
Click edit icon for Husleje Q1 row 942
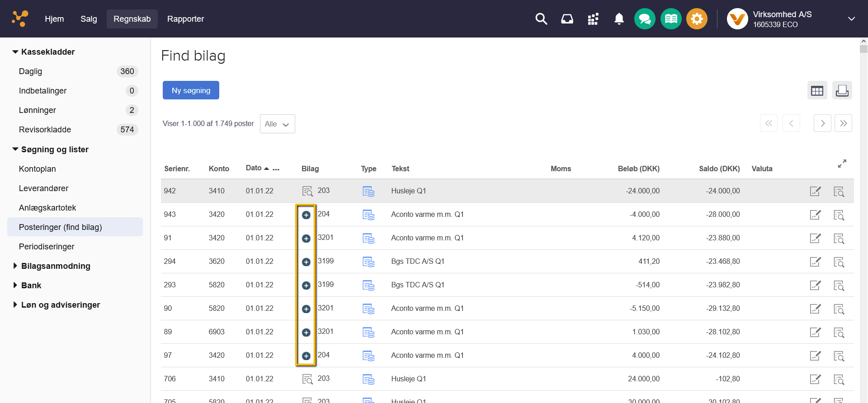[815, 191]
